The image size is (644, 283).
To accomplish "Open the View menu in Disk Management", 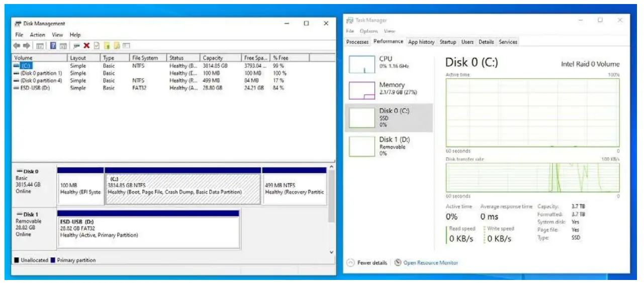I will [58, 35].
